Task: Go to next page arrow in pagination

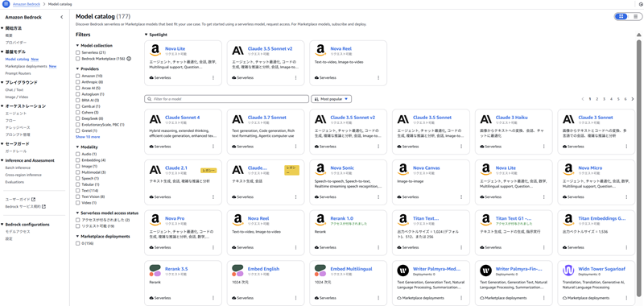Action: tap(633, 99)
